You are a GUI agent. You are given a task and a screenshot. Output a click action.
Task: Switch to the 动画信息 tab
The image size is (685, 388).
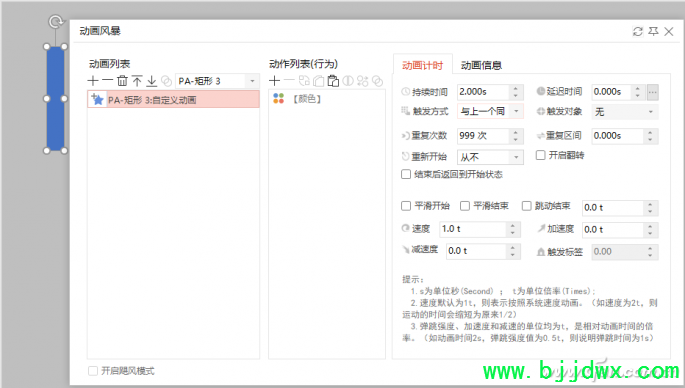coord(481,66)
